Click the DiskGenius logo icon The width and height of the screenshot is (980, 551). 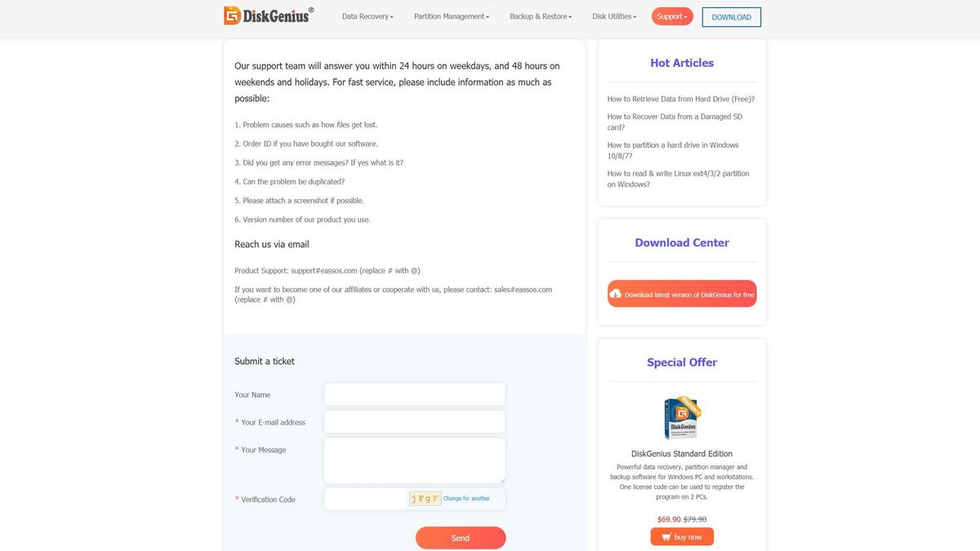tap(232, 16)
